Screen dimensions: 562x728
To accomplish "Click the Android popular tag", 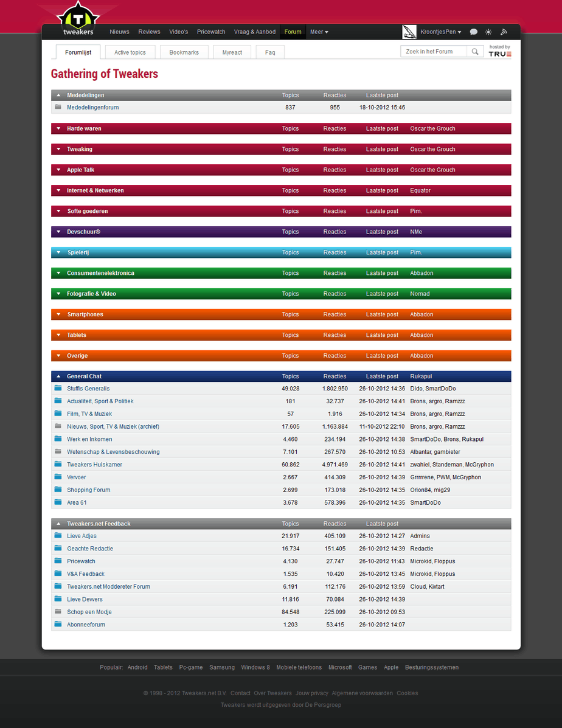I will 137,668.
